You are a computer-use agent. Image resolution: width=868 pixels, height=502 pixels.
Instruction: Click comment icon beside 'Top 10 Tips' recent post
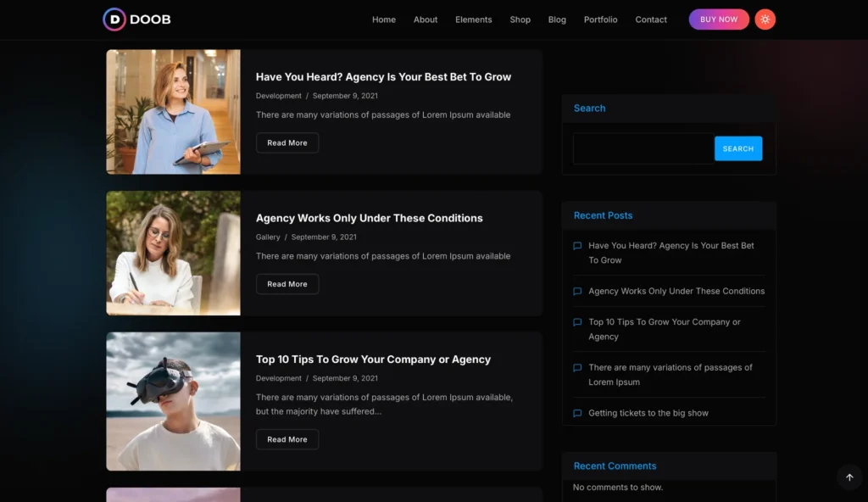pyautogui.click(x=577, y=322)
